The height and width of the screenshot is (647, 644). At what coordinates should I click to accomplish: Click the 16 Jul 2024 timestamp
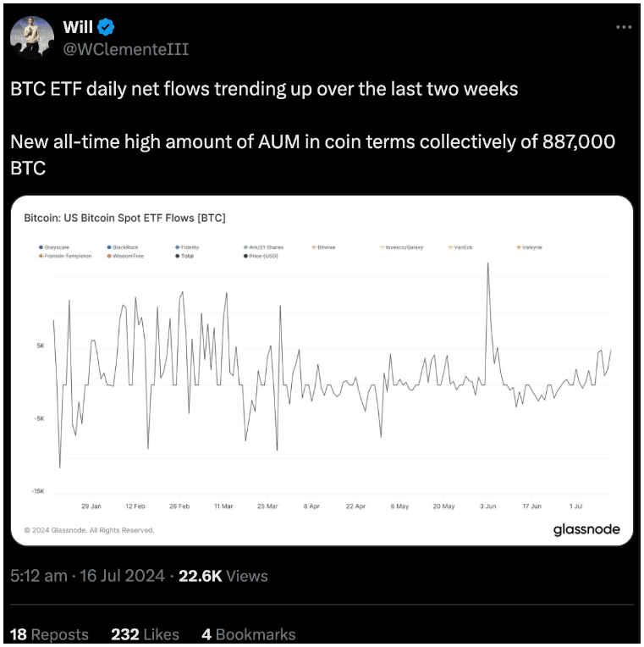pyautogui.click(x=122, y=576)
